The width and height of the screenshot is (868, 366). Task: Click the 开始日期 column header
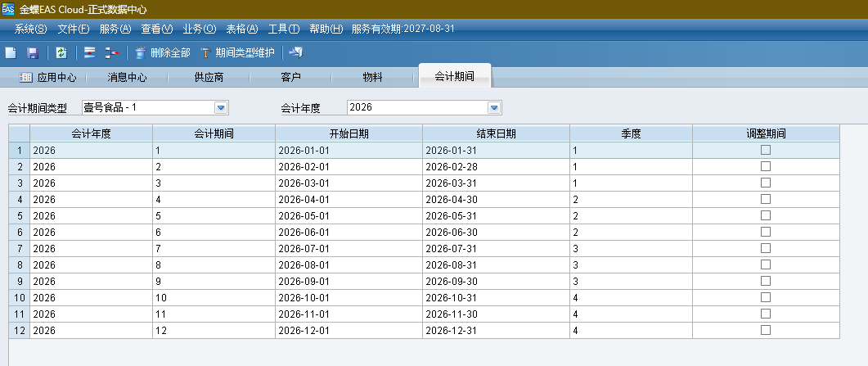pos(349,133)
